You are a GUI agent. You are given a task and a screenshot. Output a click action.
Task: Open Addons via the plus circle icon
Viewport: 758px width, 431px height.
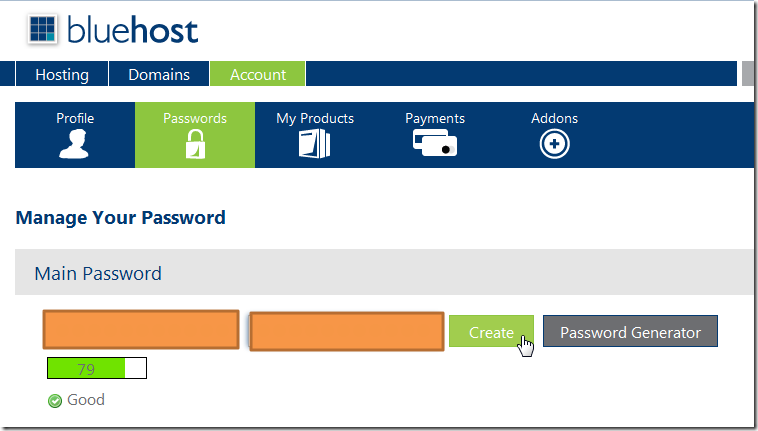coord(554,145)
